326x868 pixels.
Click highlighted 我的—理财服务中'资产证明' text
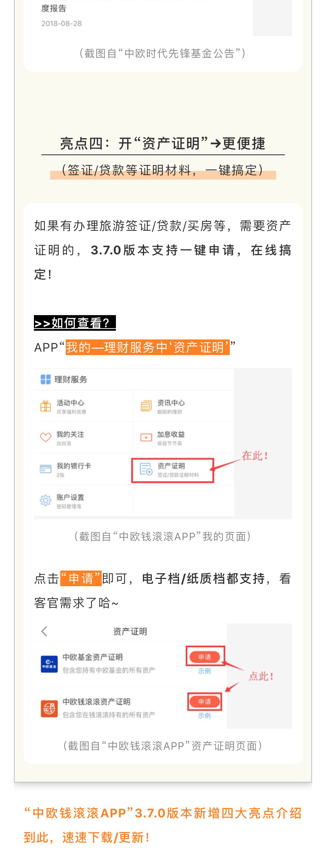[148, 347]
